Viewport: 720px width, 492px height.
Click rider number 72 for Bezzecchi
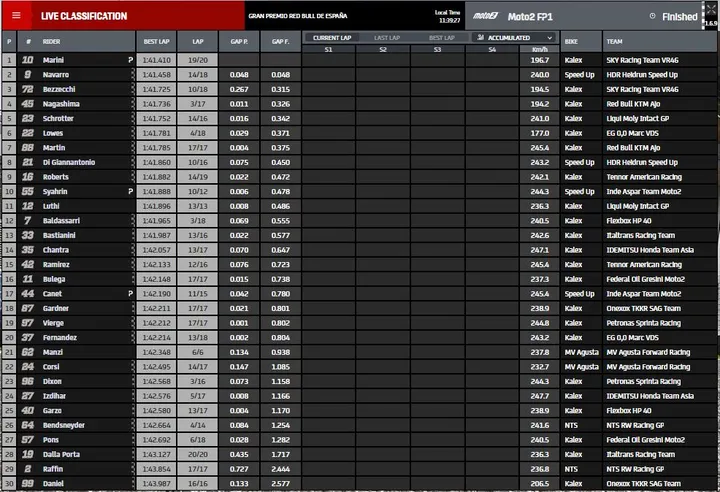point(28,89)
